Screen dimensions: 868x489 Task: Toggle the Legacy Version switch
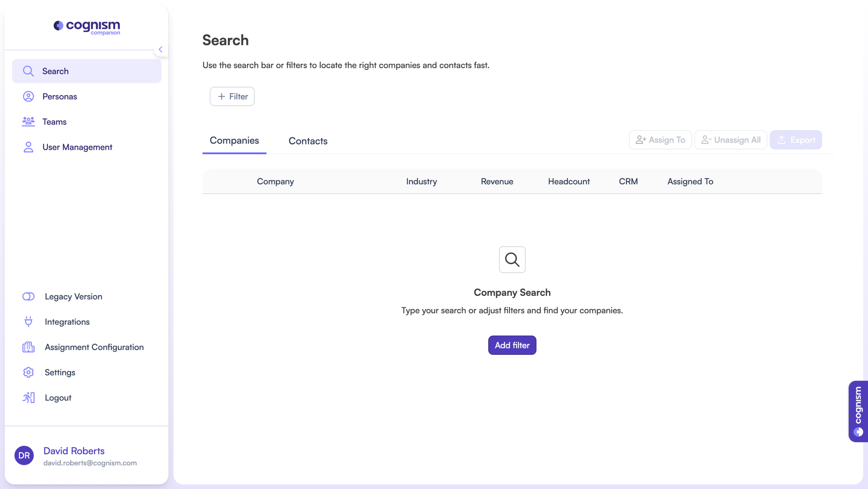click(28, 297)
